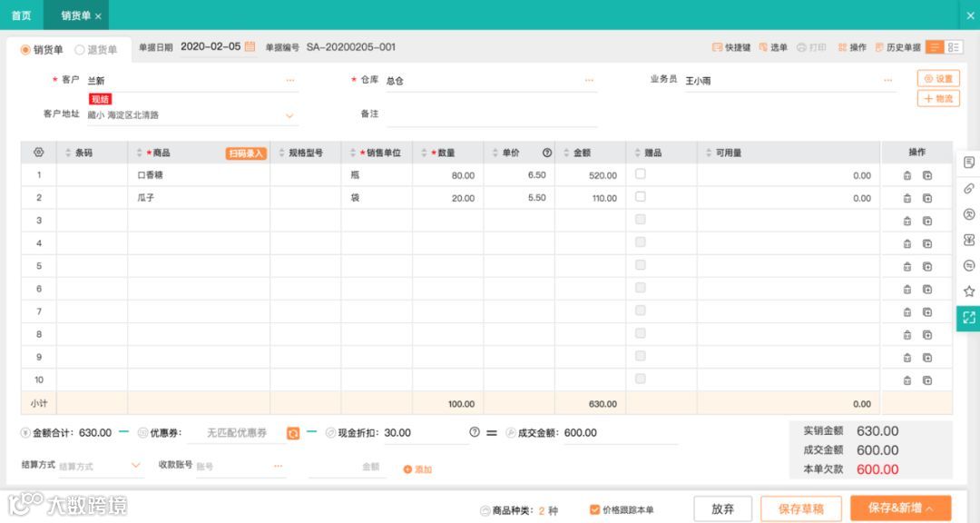Switch to the detailed list layout view
Screen dimensions: 980x523
click(954, 47)
